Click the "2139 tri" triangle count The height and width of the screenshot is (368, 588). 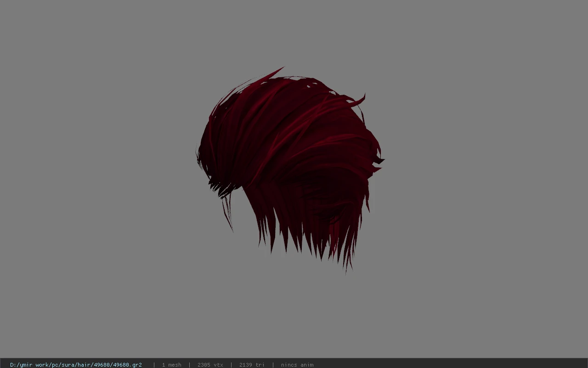tap(252, 364)
